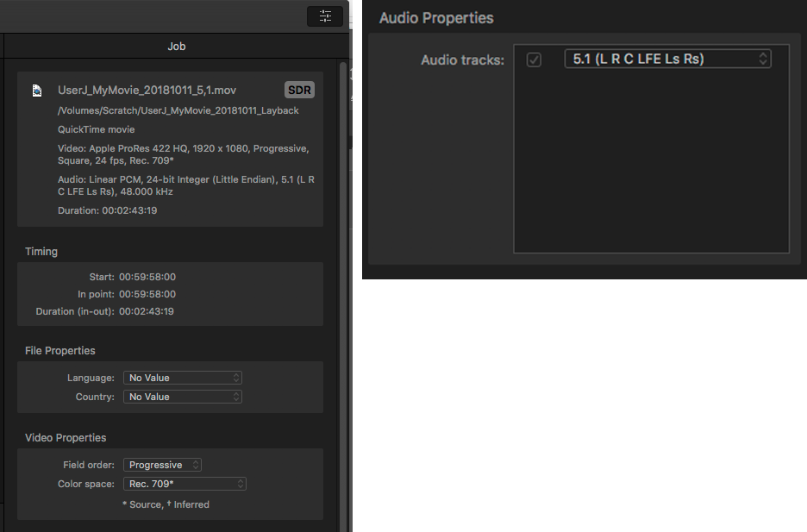807x532 pixels.
Task: Switch to the Job tab
Action: 177,47
